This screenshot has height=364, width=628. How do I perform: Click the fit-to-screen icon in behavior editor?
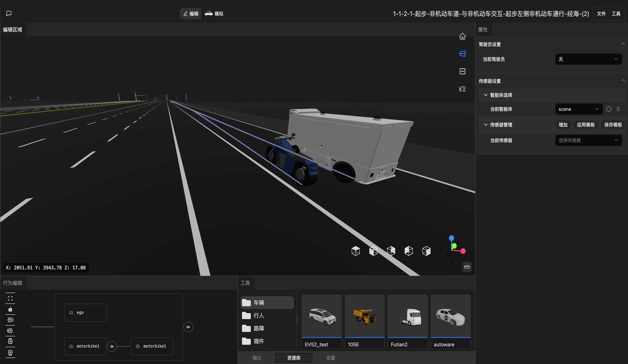click(x=10, y=298)
